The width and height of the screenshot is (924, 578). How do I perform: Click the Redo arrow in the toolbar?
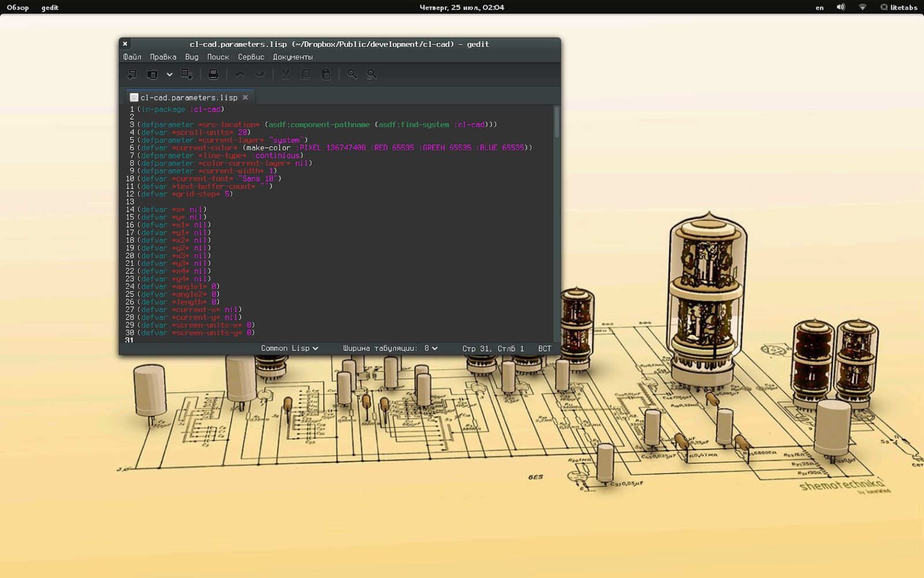pos(260,75)
